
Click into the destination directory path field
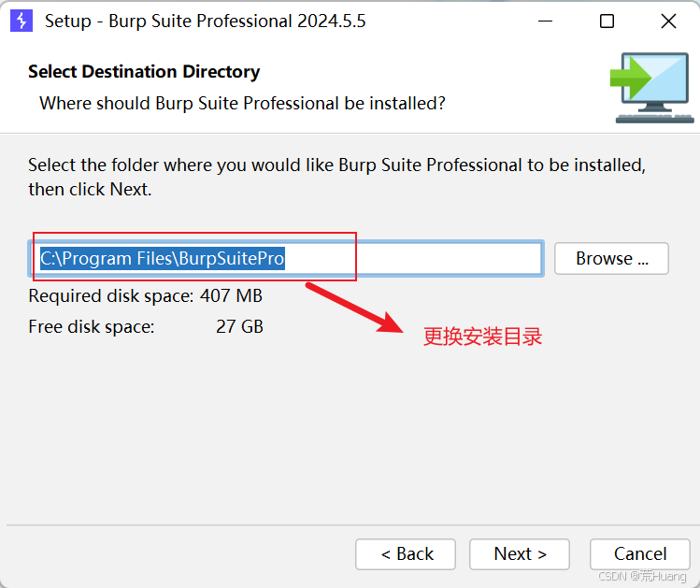[x=286, y=259]
